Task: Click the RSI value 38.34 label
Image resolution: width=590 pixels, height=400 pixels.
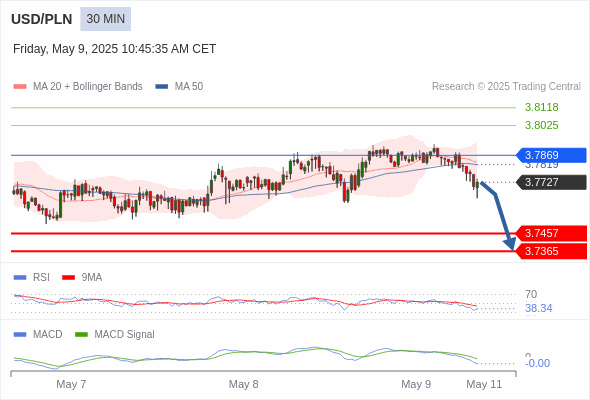Action: pos(538,308)
